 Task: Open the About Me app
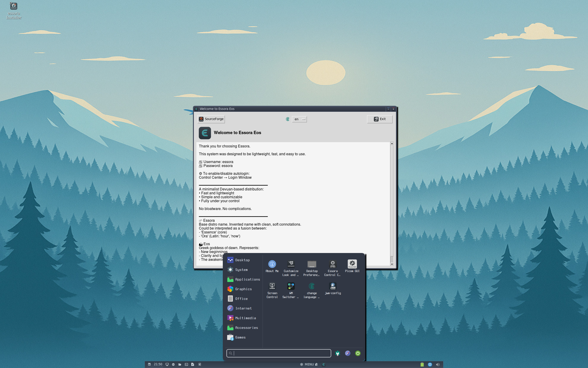point(272,266)
